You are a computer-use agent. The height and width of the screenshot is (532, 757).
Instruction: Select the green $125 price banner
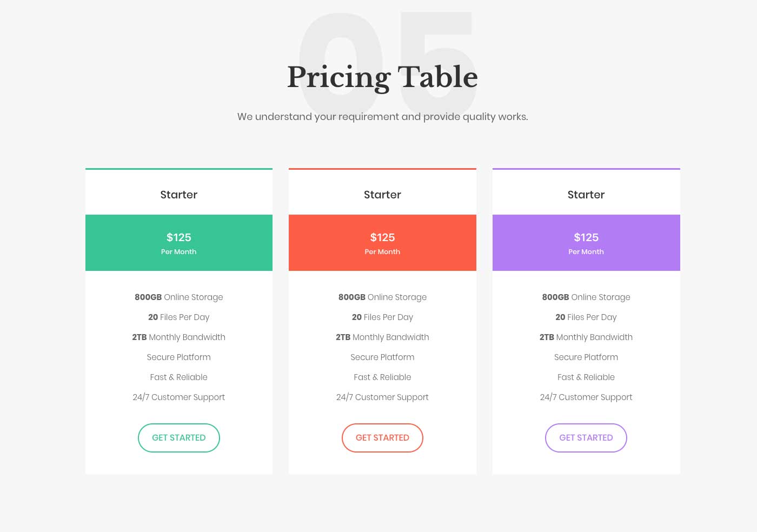(x=179, y=243)
